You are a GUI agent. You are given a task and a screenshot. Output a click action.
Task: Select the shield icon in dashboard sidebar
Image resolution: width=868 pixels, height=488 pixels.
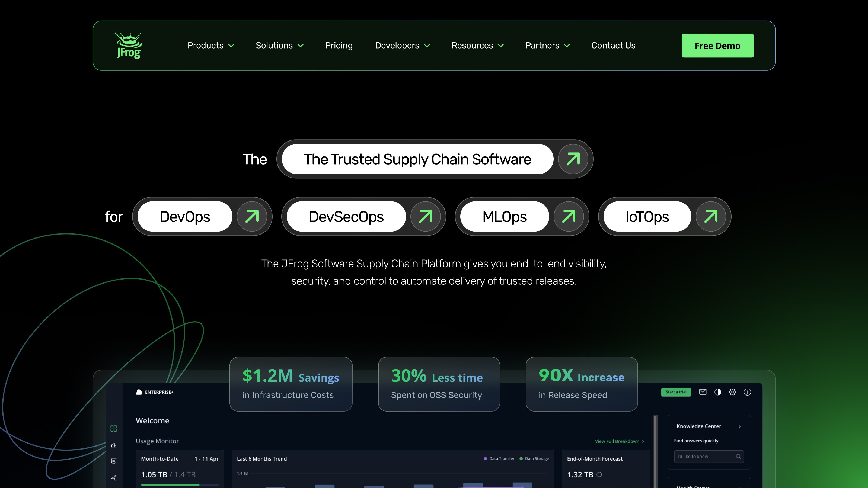pos(114,461)
